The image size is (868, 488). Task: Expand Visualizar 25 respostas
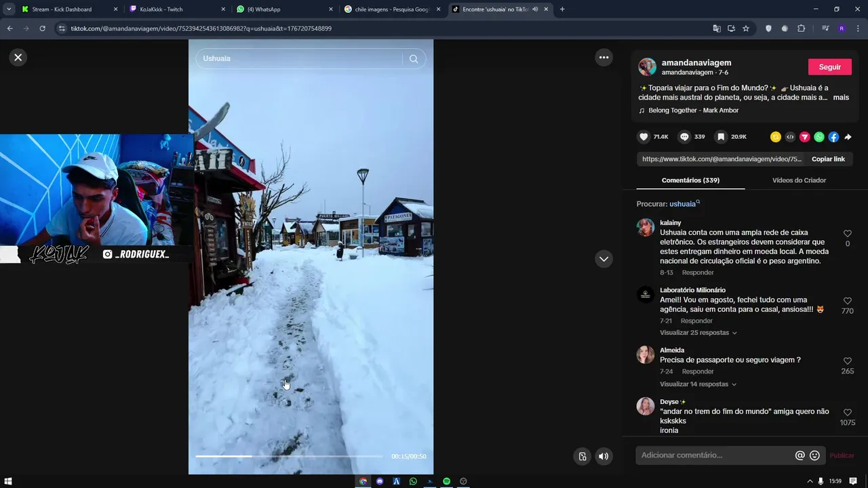point(698,333)
